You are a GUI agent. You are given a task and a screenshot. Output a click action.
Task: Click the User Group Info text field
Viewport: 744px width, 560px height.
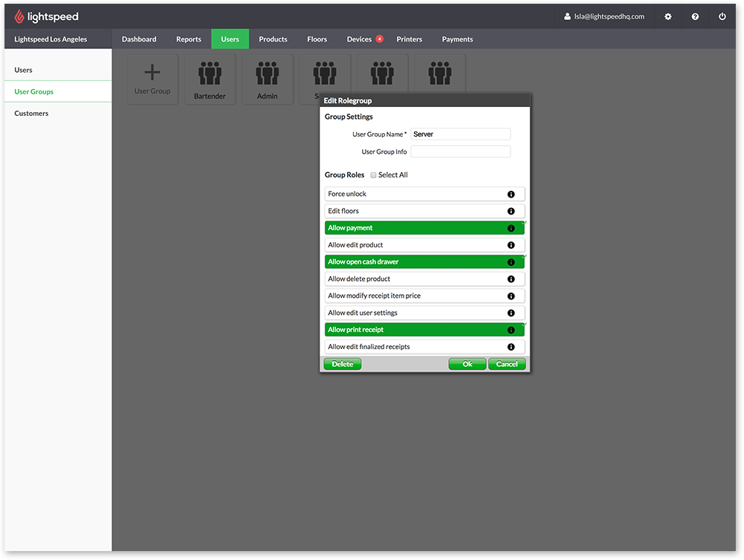(460, 152)
